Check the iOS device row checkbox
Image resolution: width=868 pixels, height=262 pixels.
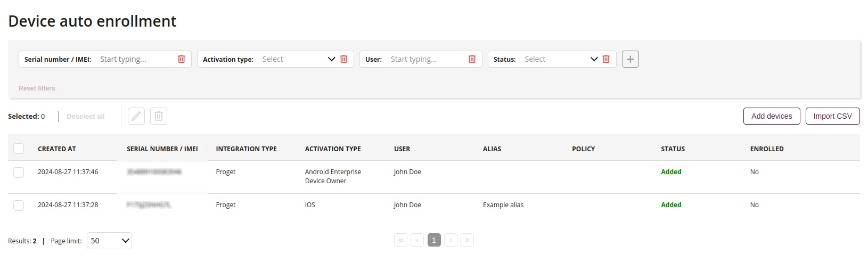click(19, 206)
